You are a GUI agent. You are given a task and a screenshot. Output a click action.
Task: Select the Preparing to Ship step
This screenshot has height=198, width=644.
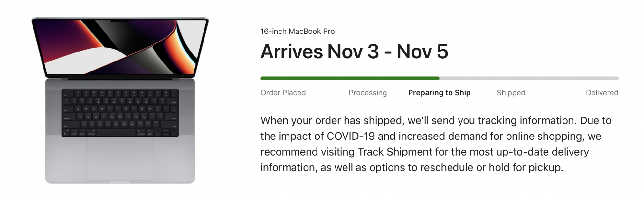439,93
